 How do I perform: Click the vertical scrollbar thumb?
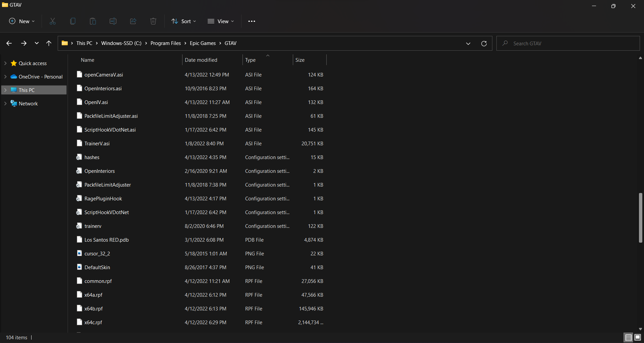(x=640, y=217)
